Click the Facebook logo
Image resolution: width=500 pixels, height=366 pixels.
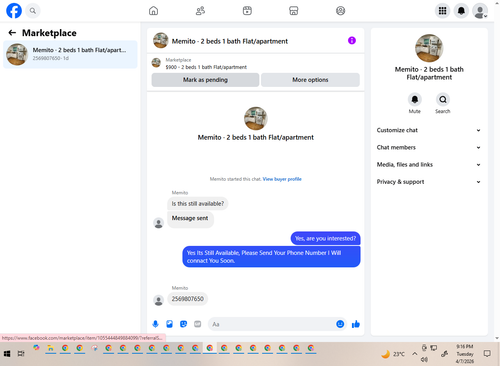14,11
